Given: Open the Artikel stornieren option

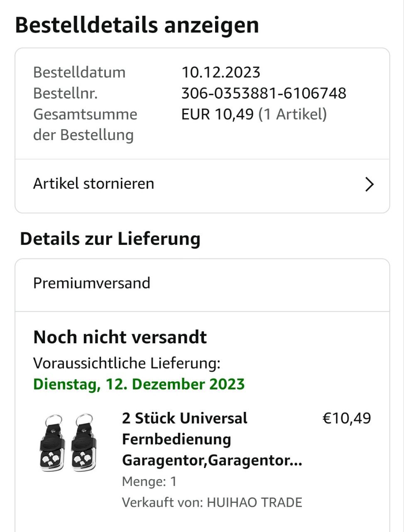Looking at the screenshot, I should tap(94, 184).
